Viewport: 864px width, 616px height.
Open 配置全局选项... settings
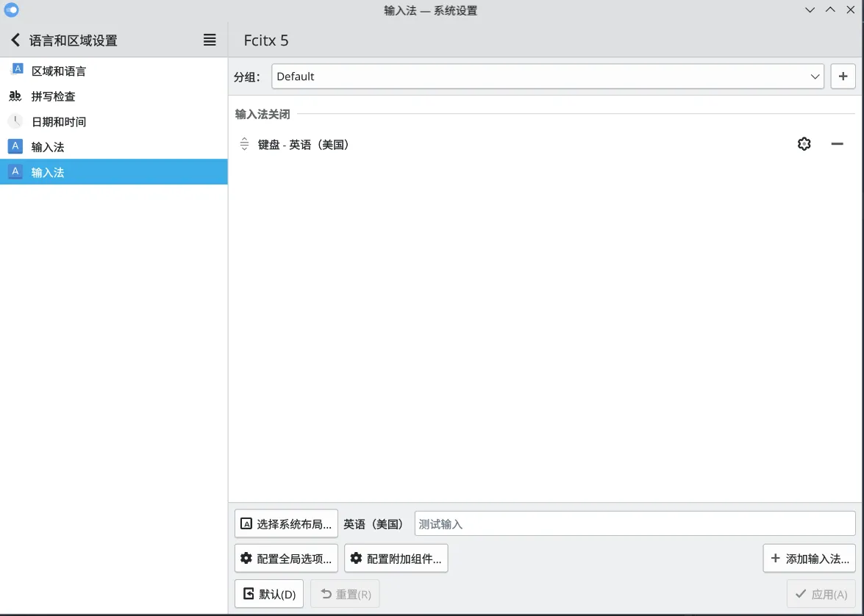click(x=286, y=559)
